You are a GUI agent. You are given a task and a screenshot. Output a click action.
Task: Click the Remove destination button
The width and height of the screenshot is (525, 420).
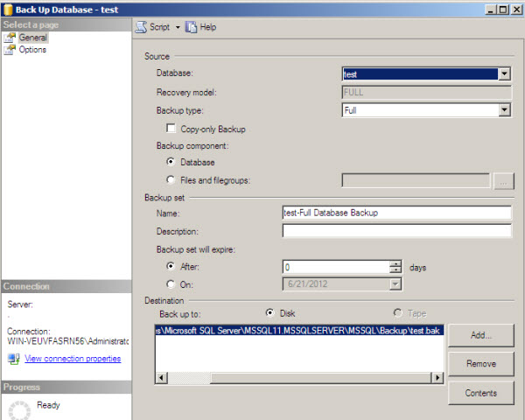pyautogui.click(x=480, y=364)
